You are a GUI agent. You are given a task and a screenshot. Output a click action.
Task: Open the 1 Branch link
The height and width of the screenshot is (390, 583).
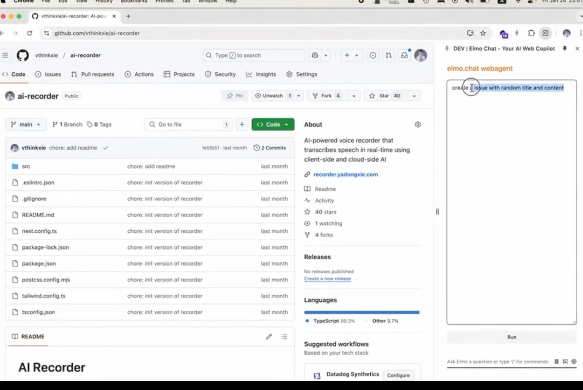(67, 125)
